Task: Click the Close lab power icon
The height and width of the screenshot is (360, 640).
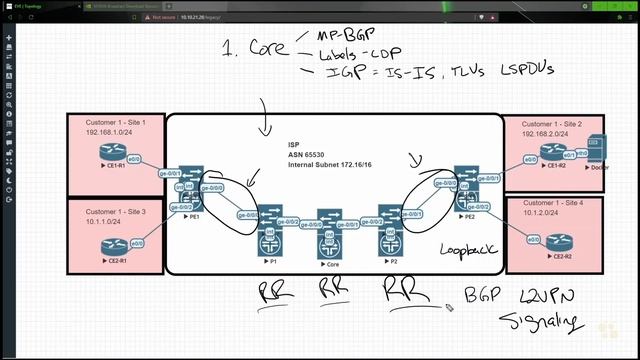Action: 9,190
